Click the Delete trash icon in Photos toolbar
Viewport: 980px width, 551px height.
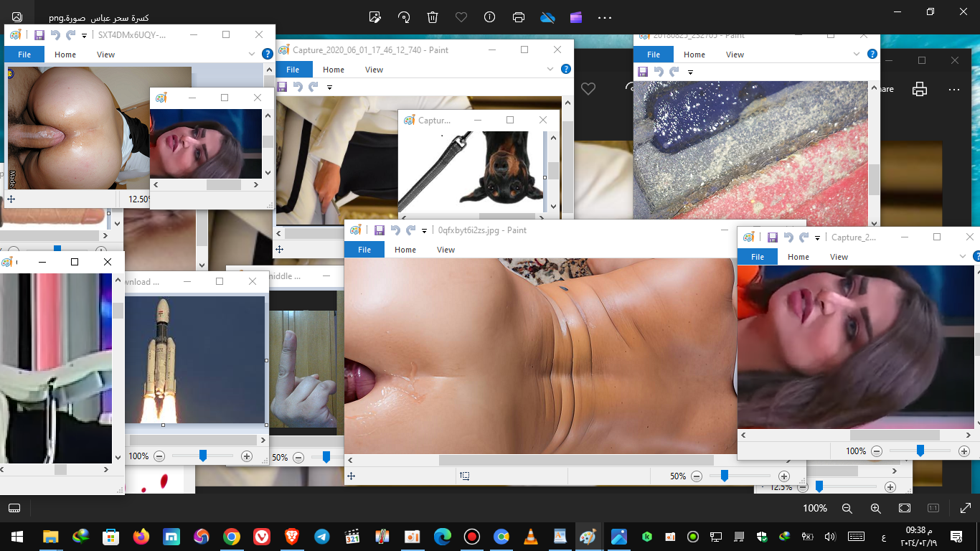433,17
